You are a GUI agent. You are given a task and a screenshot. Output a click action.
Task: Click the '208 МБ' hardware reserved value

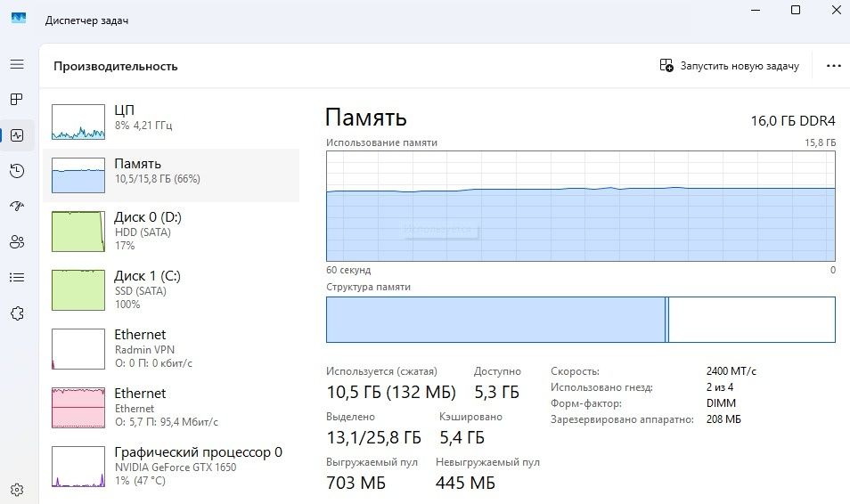(723, 419)
